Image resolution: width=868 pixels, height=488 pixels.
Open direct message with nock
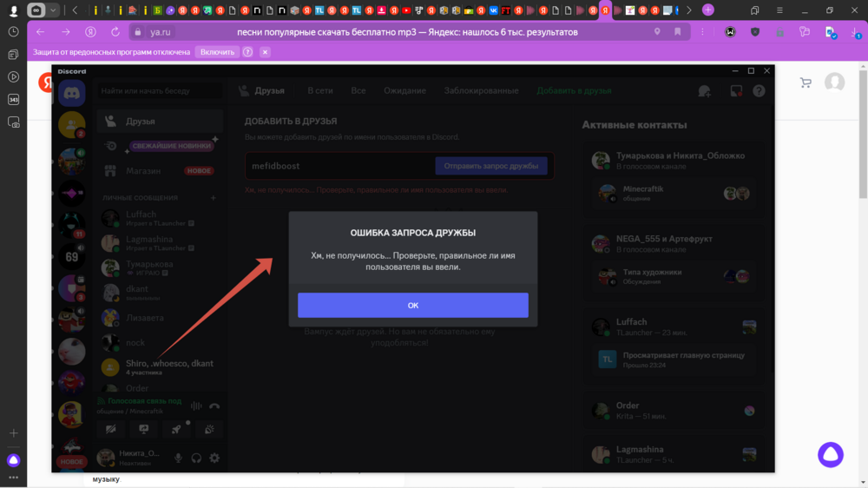[161, 343]
